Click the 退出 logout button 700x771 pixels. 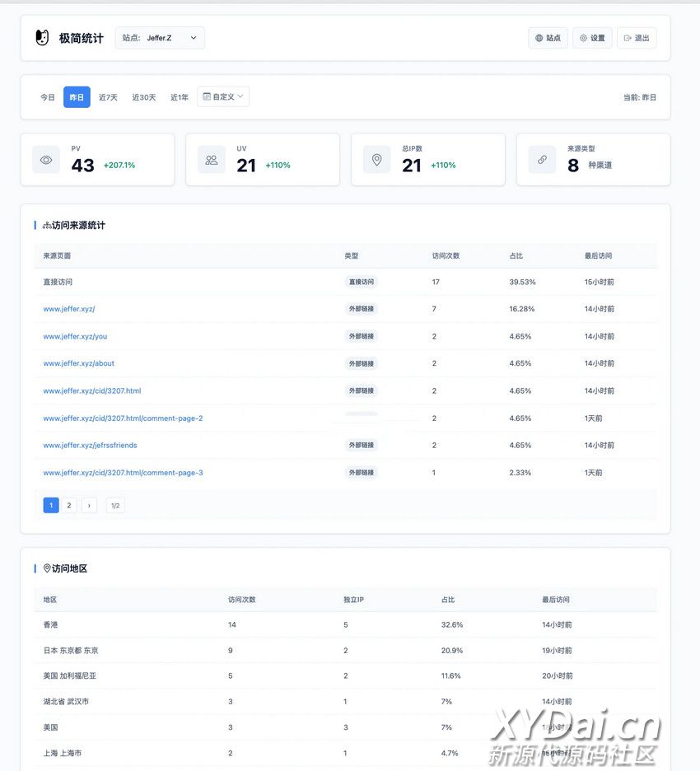coord(637,38)
